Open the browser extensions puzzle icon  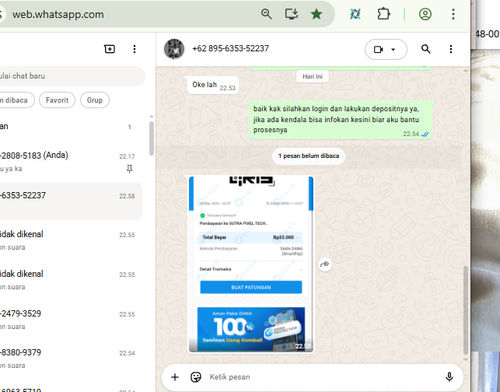[383, 14]
